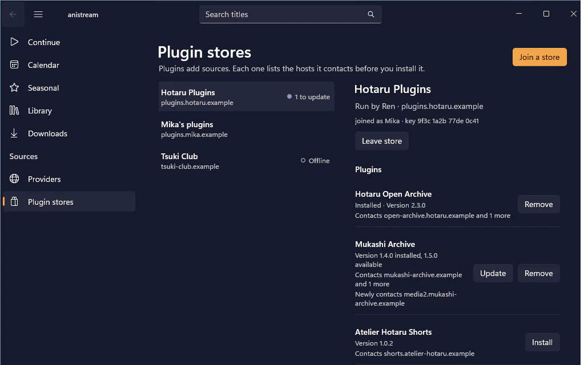
Task: Click the Continue play icon
Action: point(14,42)
